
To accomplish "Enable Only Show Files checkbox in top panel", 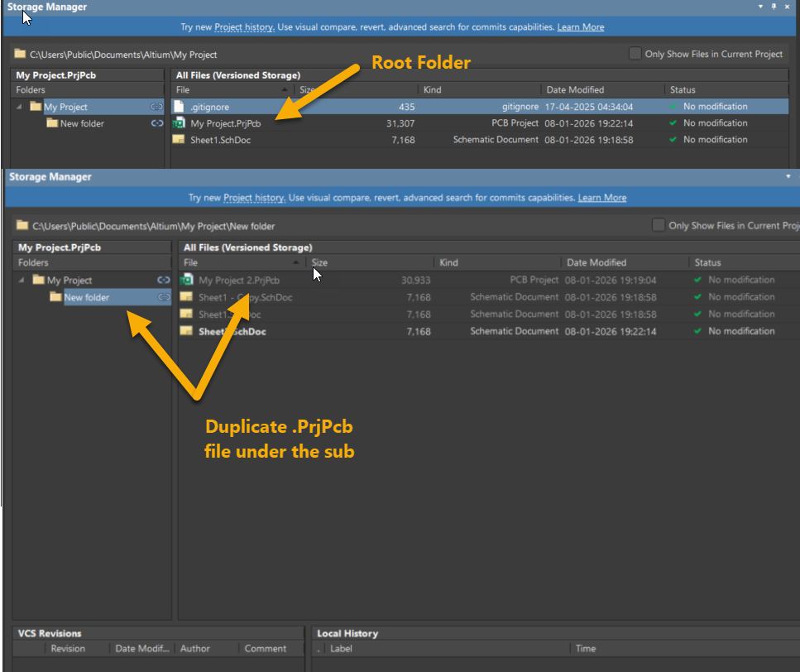I will [x=635, y=54].
